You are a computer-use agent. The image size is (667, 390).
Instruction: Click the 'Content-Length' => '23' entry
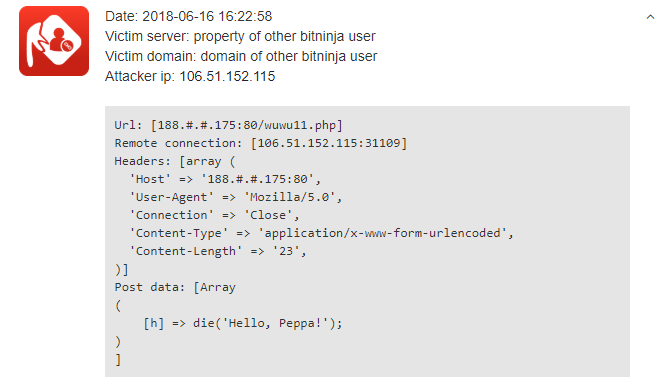[x=218, y=251]
